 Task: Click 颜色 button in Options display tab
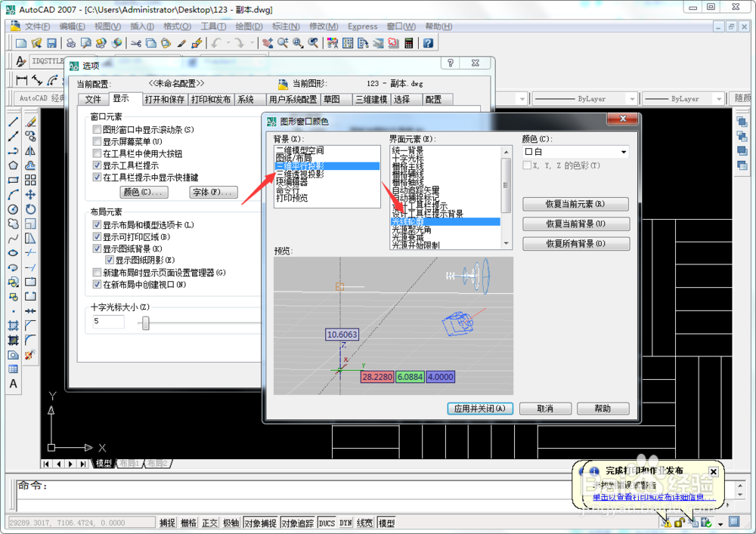[143, 192]
